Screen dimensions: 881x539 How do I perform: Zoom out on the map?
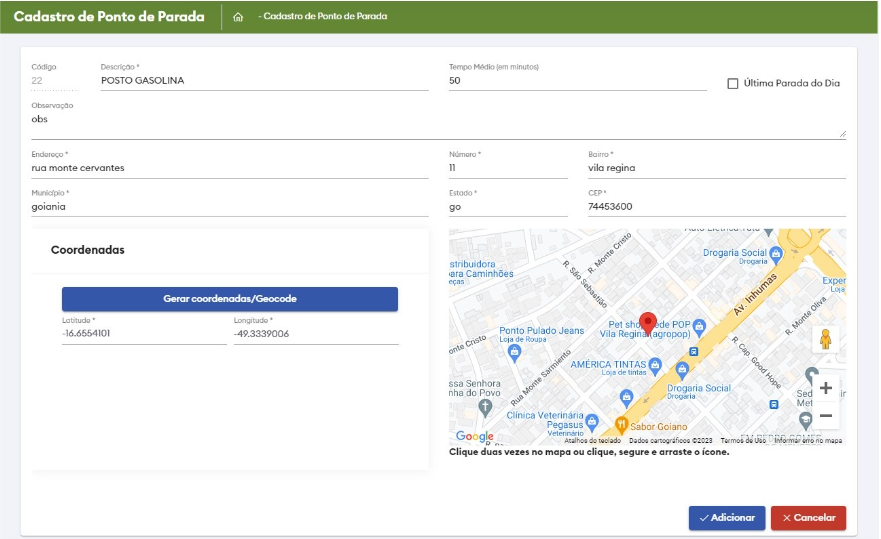coord(825,415)
